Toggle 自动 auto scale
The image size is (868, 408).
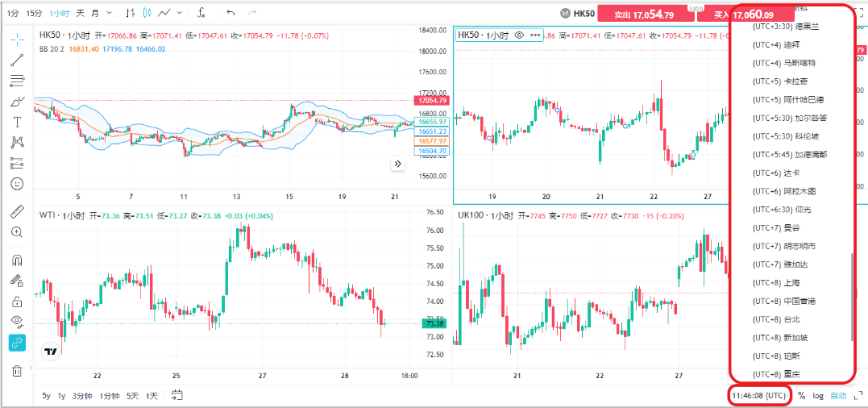[x=838, y=395]
